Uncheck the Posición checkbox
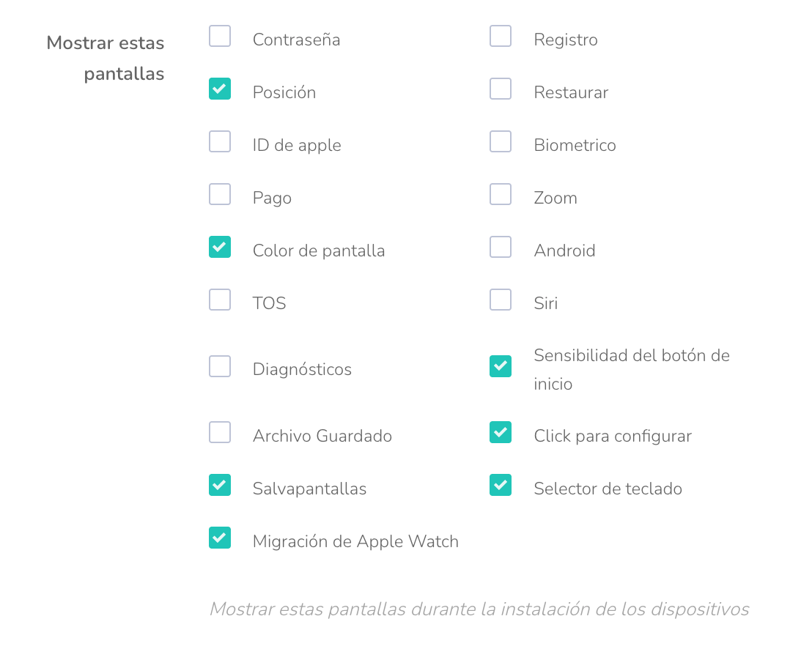Viewport: 812px width, 668px height. [220, 89]
